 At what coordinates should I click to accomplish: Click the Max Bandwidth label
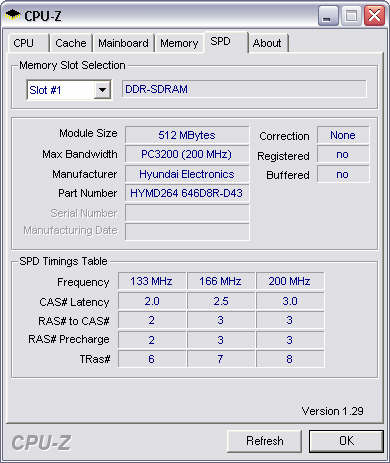point(80,154)
